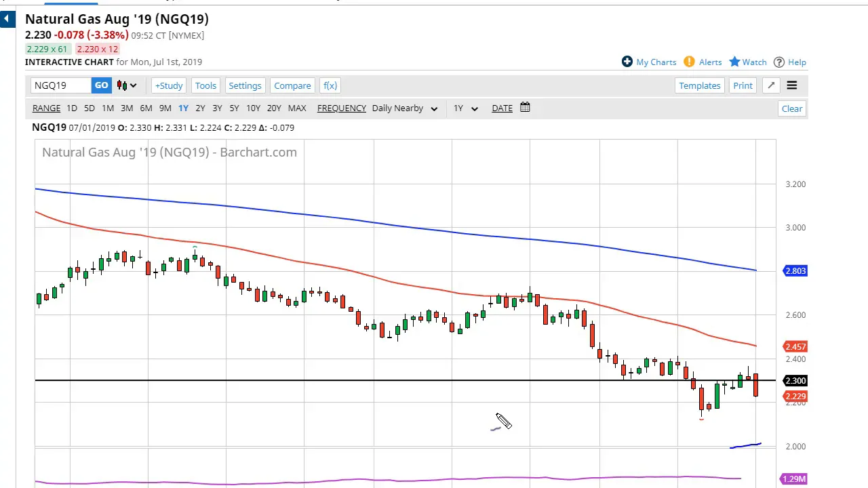This screenshot has height=488, width=868.
Task: Click the 2.803 blue moving average tag
Action: pyautogui.click(x=795, y=271)
